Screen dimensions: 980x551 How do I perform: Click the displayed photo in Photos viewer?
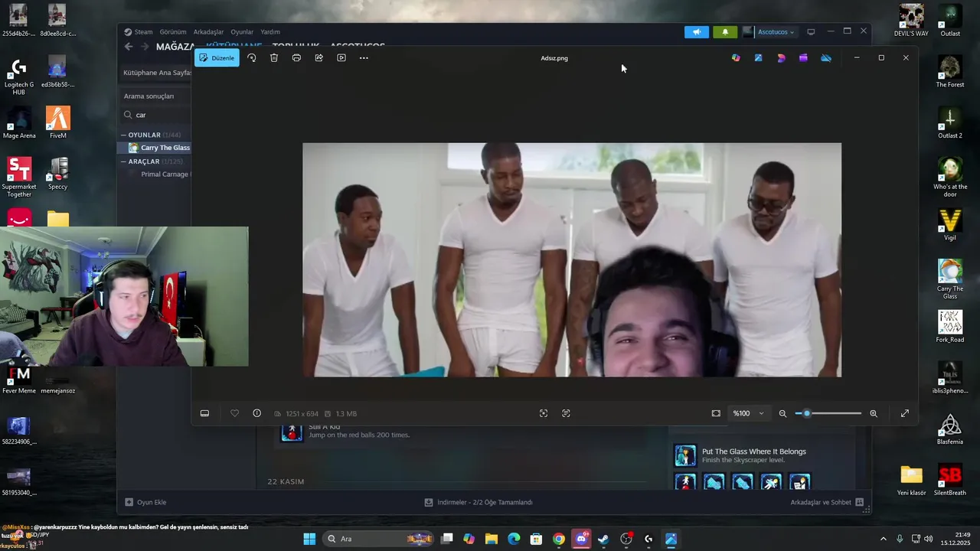tap(572, 259)
